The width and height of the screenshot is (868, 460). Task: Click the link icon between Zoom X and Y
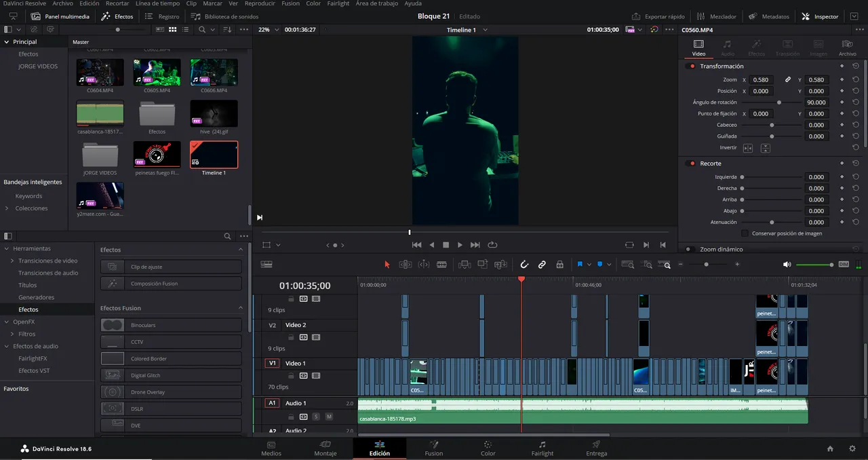coord(788,80)
